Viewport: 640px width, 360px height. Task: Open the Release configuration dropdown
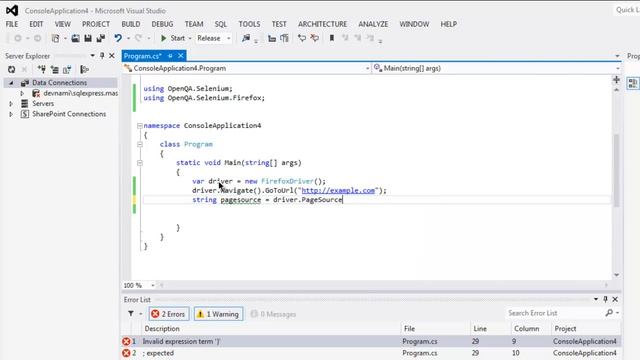pyautogui.click(x=213, y=38)
